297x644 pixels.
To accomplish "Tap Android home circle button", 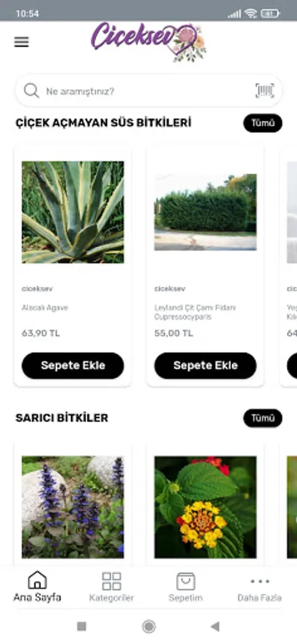I will [149, 626].
